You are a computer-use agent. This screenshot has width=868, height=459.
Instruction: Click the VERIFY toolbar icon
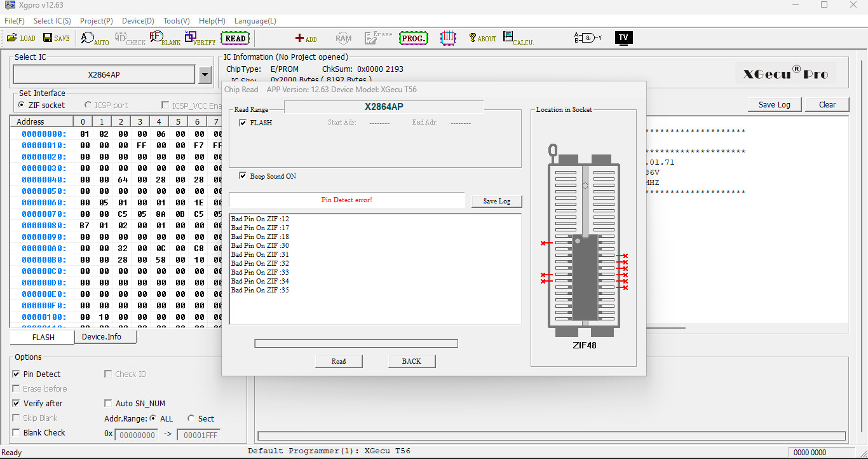[200, 39]
